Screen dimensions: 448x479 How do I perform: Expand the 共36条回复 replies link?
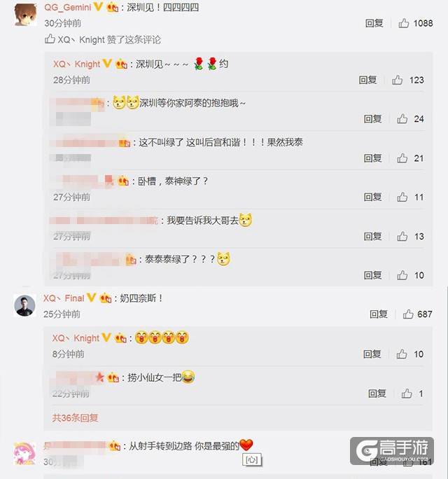[x=75, y=417]
